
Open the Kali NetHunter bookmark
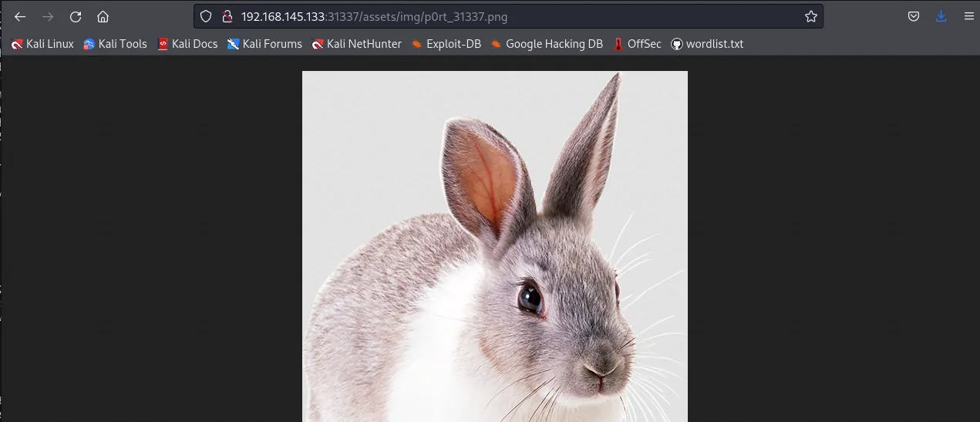coord(357,44)
